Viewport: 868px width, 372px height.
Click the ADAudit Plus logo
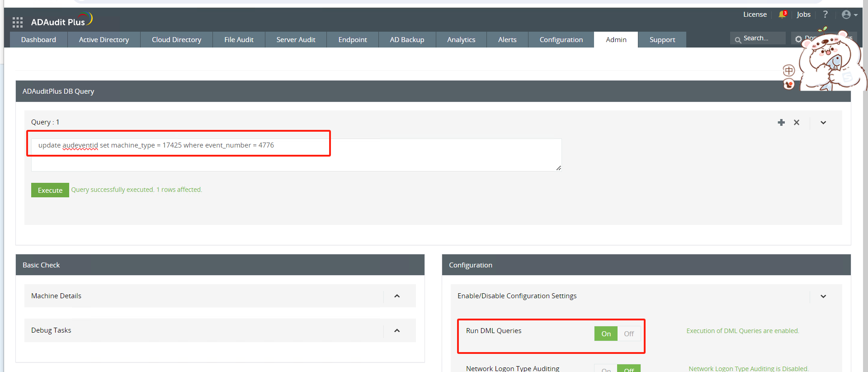pos(62,20)
